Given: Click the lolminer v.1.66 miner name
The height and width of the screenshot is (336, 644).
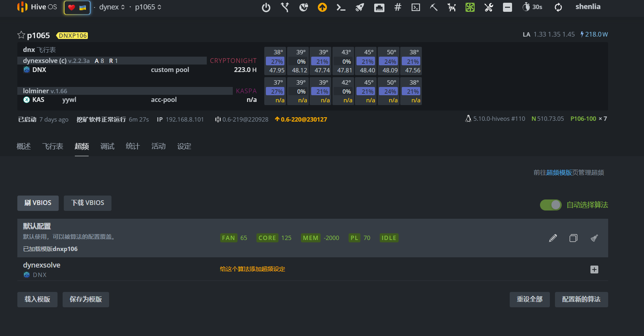Looking at the screenshot, I should (45, 91).
